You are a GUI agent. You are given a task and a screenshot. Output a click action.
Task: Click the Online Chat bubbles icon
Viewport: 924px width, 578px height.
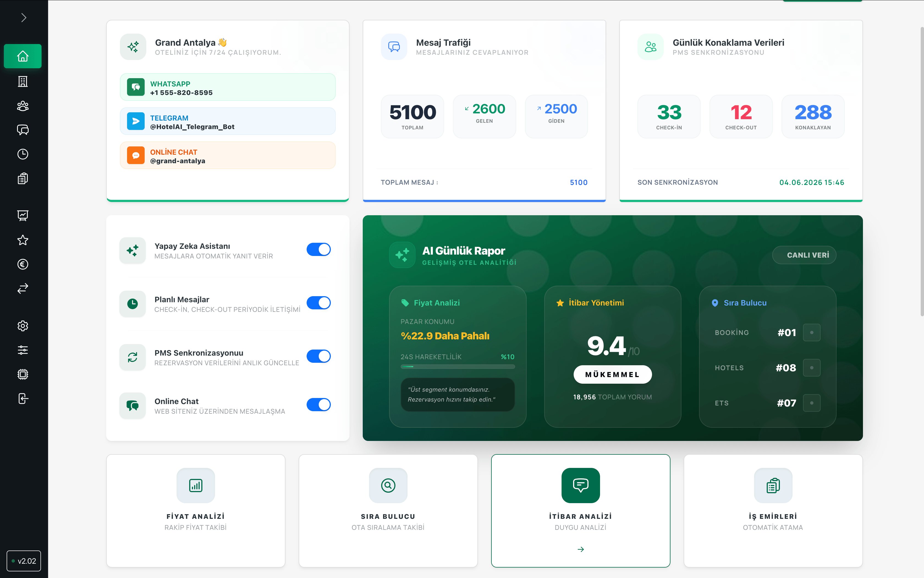click(x=133, y=406)
